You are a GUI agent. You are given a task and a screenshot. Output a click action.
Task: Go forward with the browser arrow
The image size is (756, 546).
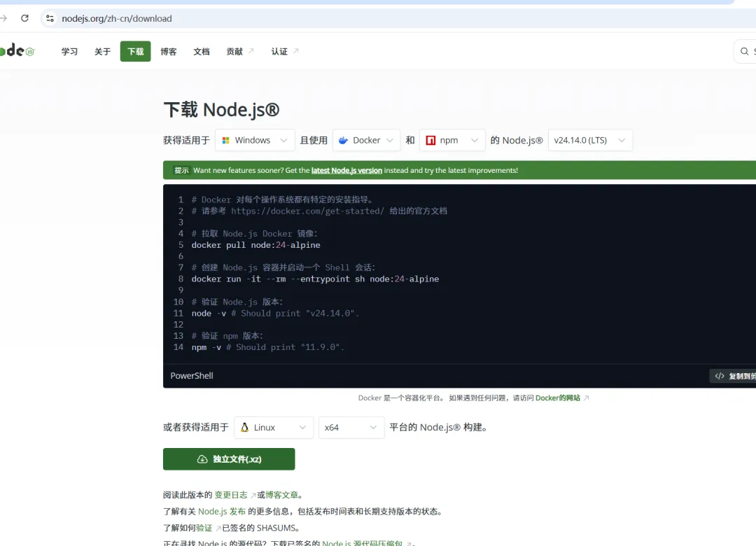pos(3,18)
